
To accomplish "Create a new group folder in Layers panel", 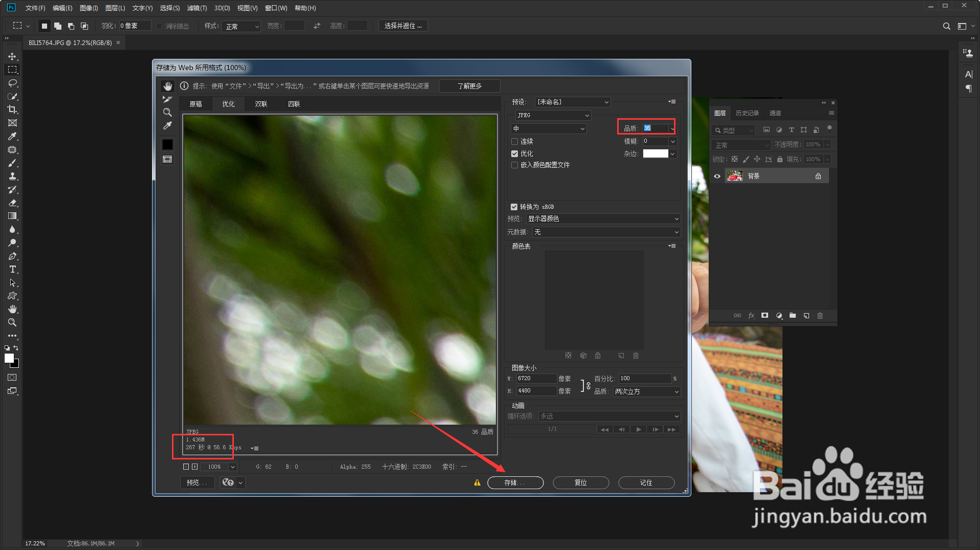I will [x=792, y=316].
